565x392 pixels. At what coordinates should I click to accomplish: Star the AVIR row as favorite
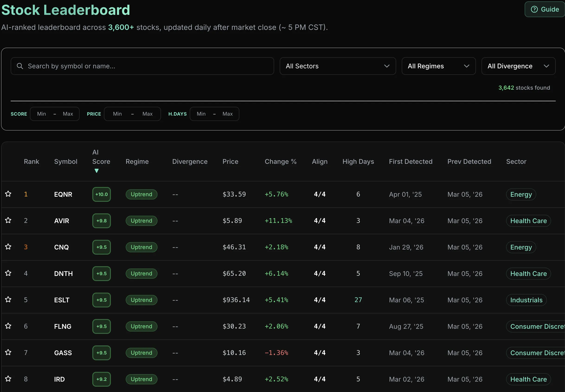coord(8,220)
